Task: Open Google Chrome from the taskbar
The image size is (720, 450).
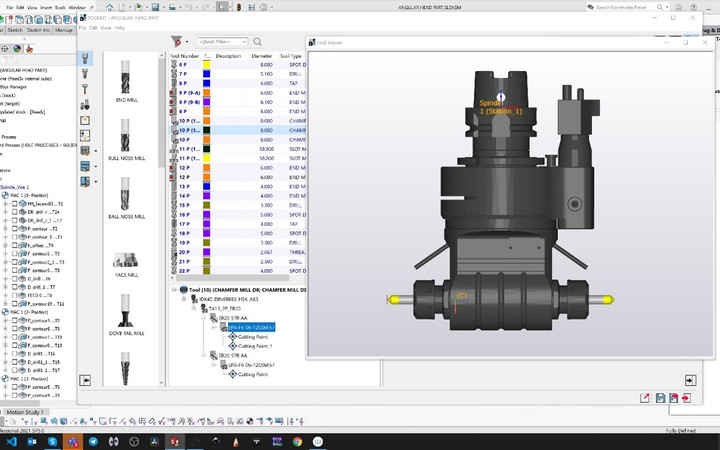Action: click(296, 440)
